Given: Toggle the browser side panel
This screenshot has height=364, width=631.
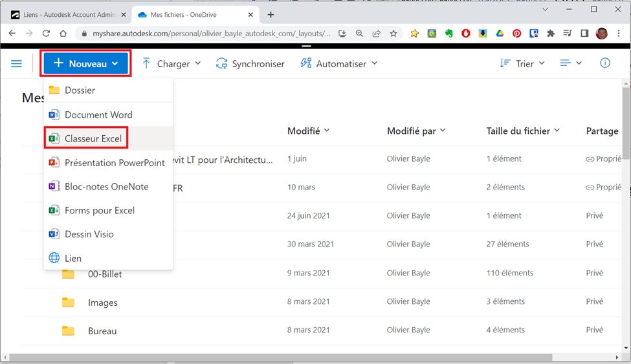Looking at the screenshot, I should click(x=584, y=34).
